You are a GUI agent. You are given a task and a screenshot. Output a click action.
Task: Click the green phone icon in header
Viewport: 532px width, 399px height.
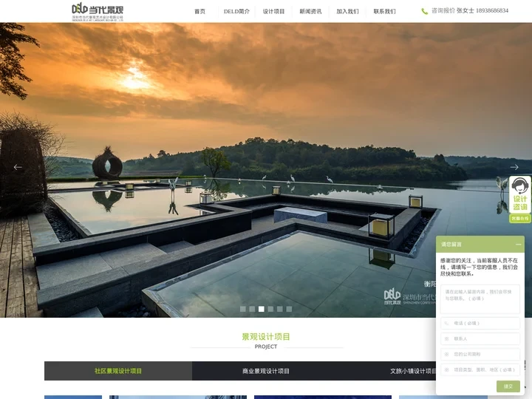click(424, 11)
